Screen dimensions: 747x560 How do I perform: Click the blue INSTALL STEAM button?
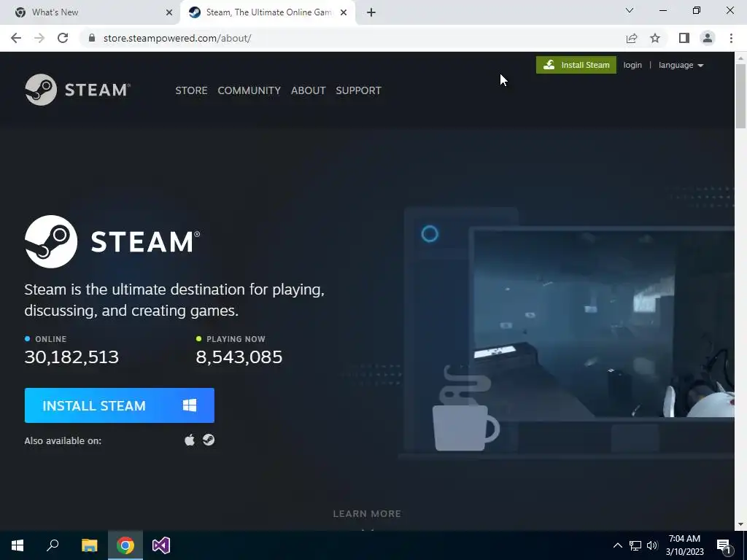120,405
